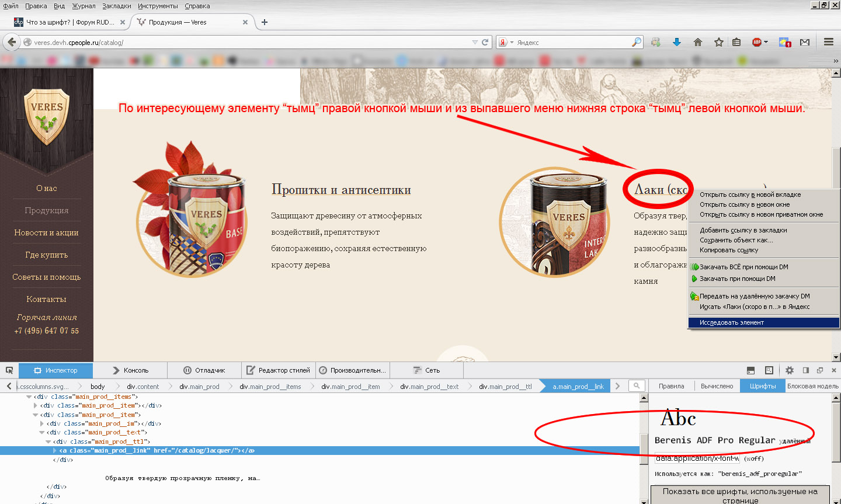
Task: Click the Adblock Plus ABP icon
Action: (x=757, y=42)
